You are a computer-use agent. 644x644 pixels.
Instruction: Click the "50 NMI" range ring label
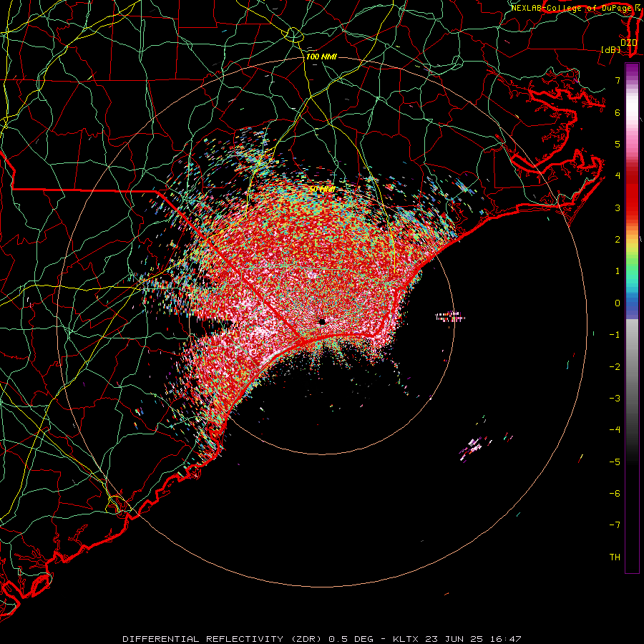(x=322, y=189)
